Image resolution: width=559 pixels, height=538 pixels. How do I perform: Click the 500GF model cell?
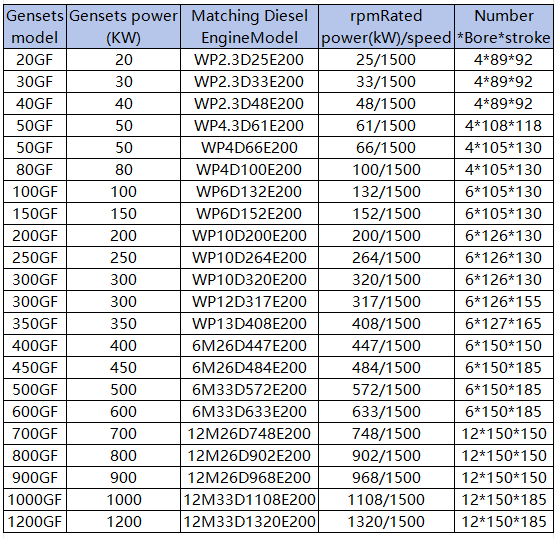[x=35, y=390]
